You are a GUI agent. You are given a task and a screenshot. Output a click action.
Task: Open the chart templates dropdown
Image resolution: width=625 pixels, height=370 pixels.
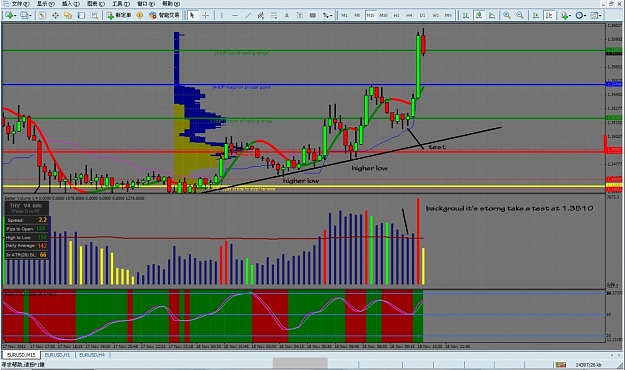(596, 15)
